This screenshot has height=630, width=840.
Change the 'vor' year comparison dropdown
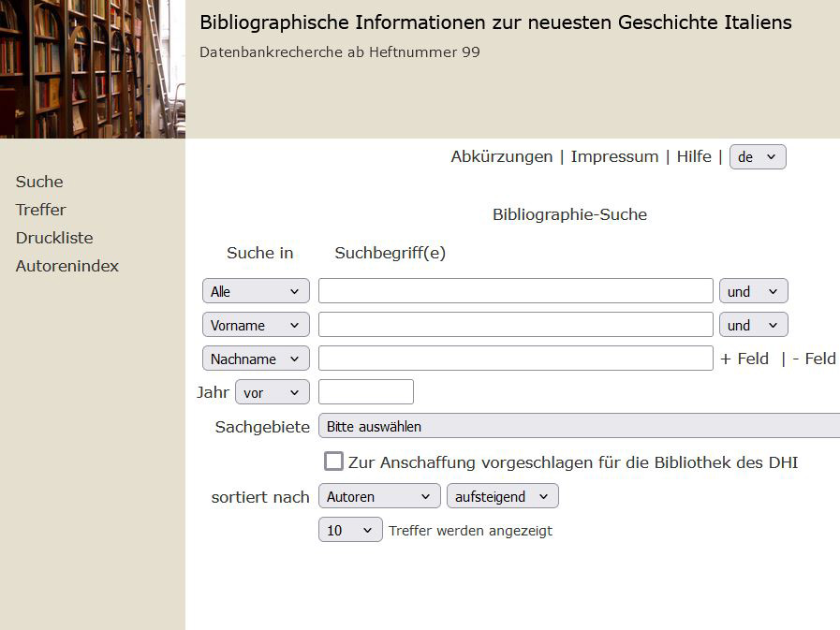pos(272,392)
